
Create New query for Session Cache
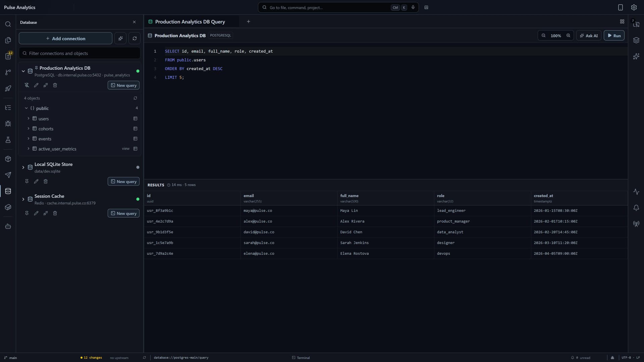pos(123,213)
